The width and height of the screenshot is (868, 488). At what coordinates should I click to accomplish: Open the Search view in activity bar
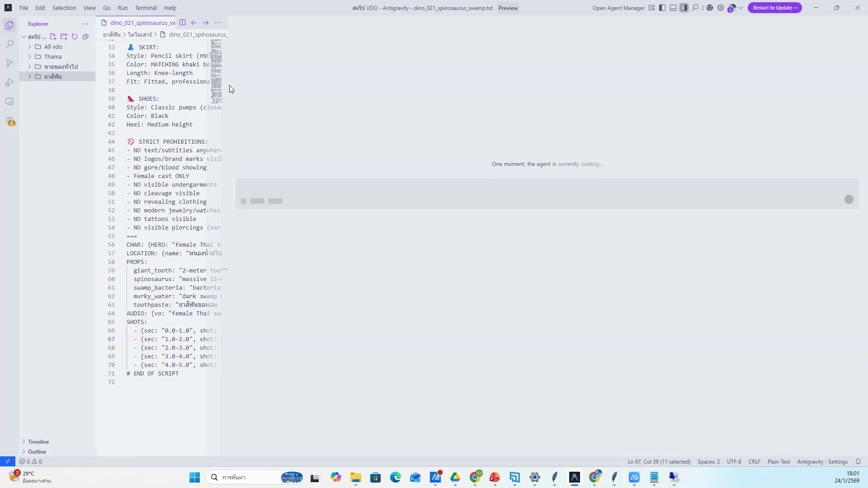(9, 44)
